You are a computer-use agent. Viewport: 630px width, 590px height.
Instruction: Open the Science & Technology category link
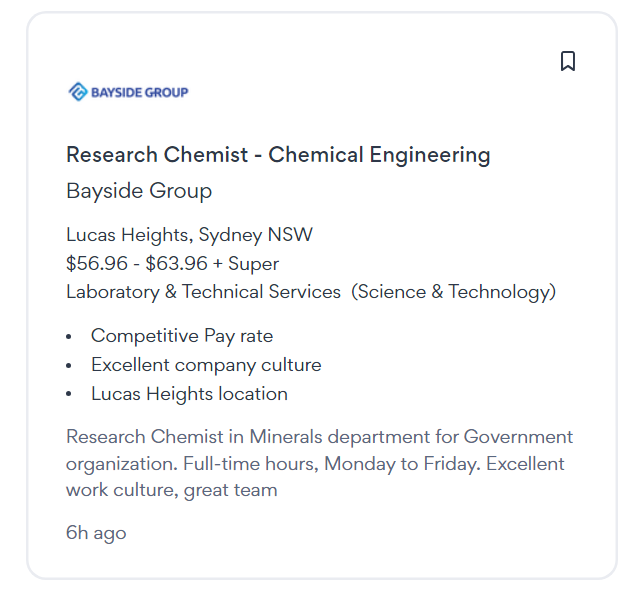(x=456, y=292)
